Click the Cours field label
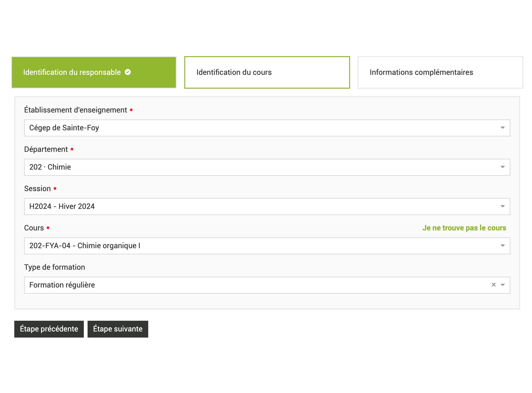Screen dimensions: 532x393 click(34, 228)
